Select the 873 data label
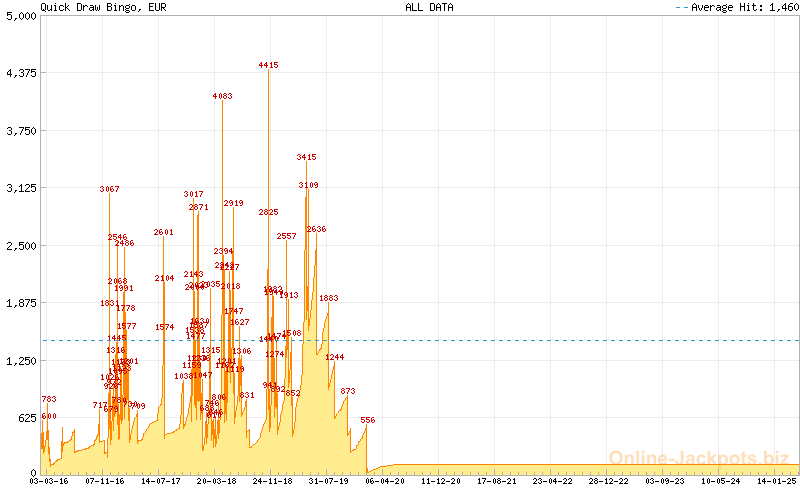Viewport: 800px width, 490px height. point(348,391)
